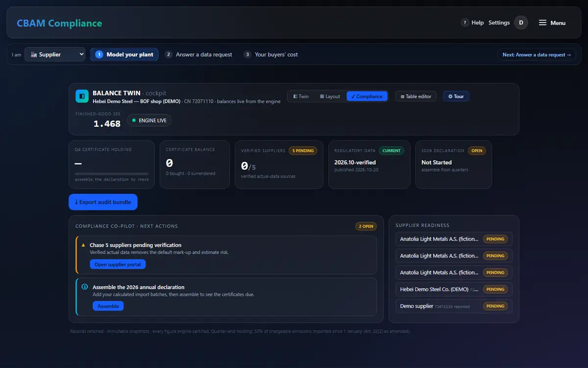Select the Compliance view tab
Image resolution: width=588 pixels, height=368 pixels.
tap(367, 96)
